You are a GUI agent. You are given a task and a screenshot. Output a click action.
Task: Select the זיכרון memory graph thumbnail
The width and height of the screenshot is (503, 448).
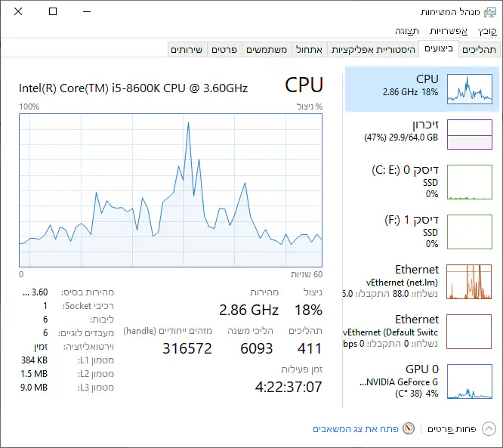click(x=469, y=134)
